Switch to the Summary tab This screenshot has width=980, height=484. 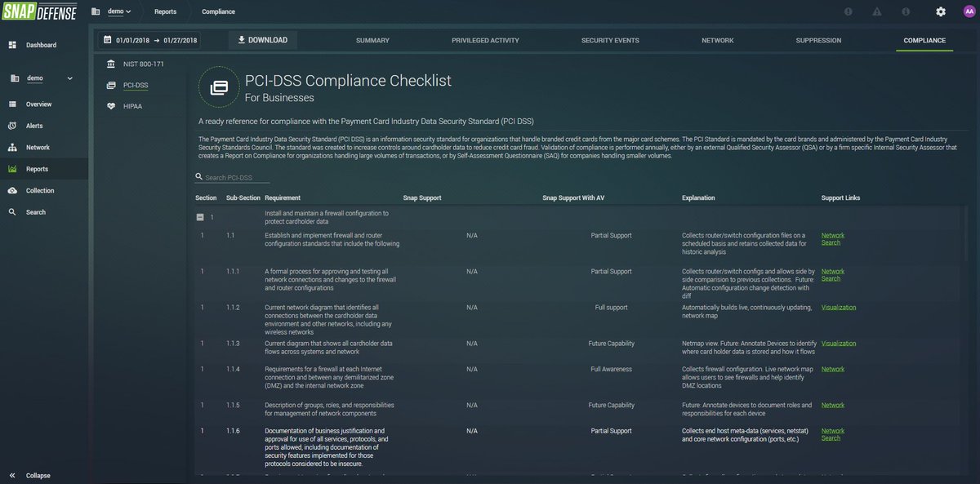372,40
